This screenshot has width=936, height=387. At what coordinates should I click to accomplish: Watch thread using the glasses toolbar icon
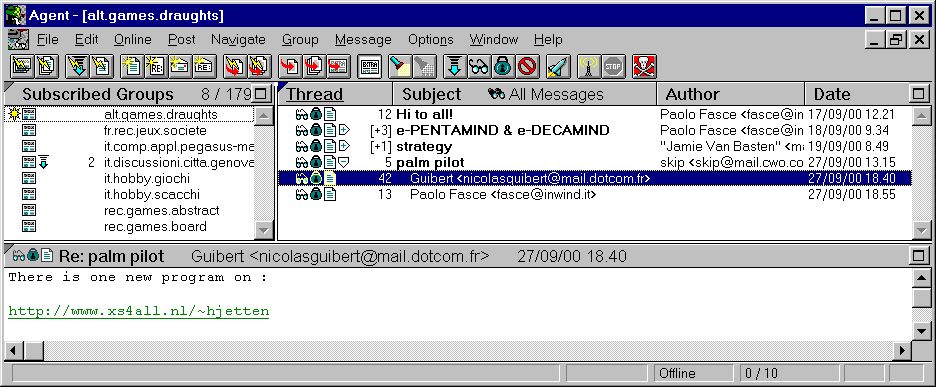478,66
